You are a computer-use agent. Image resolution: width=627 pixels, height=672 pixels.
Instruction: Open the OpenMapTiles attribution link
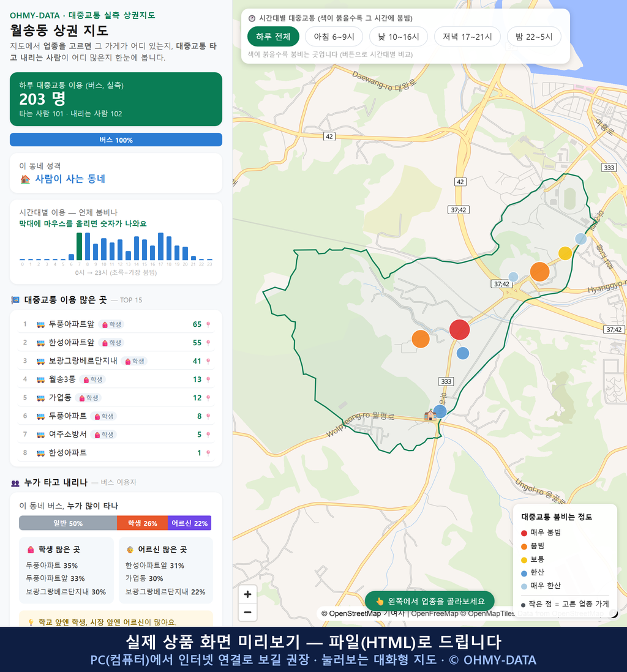[487, 614]
